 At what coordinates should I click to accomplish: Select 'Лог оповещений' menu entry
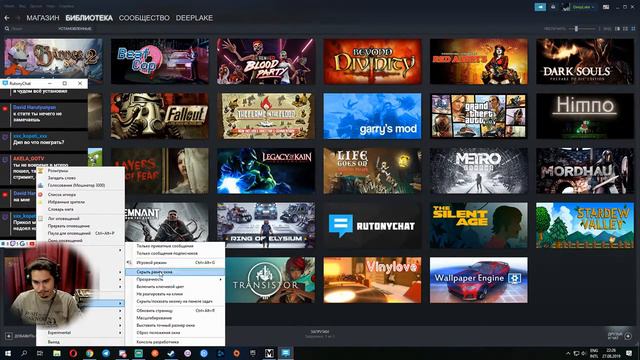[x=80, y=219]
